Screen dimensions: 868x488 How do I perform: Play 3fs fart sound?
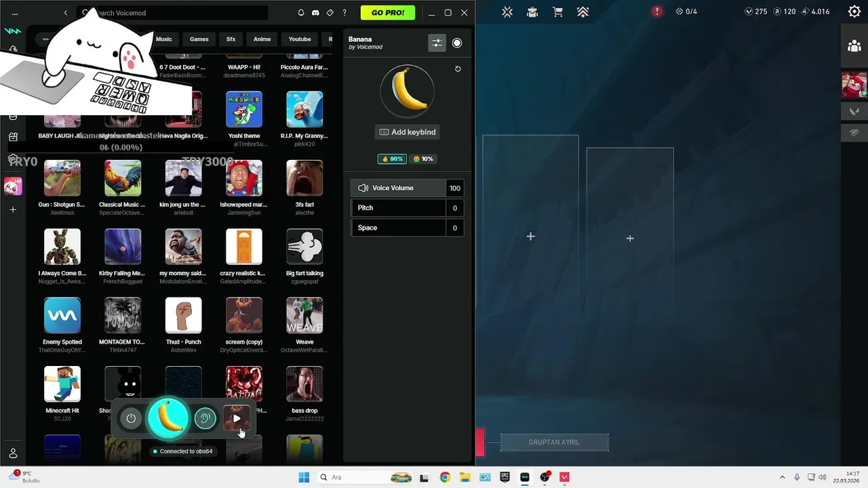tap(304, 178)
